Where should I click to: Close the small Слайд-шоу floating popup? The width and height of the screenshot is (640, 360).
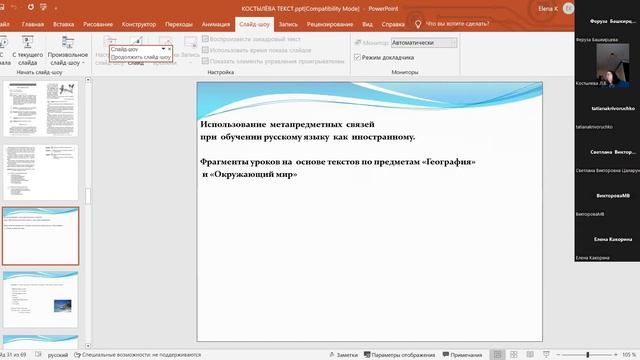point(169,49)
